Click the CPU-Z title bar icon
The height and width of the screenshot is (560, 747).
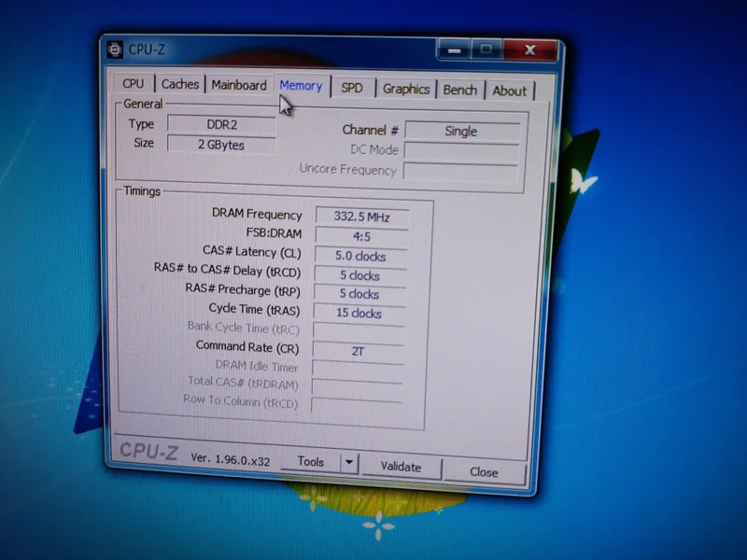click(115, 49)
